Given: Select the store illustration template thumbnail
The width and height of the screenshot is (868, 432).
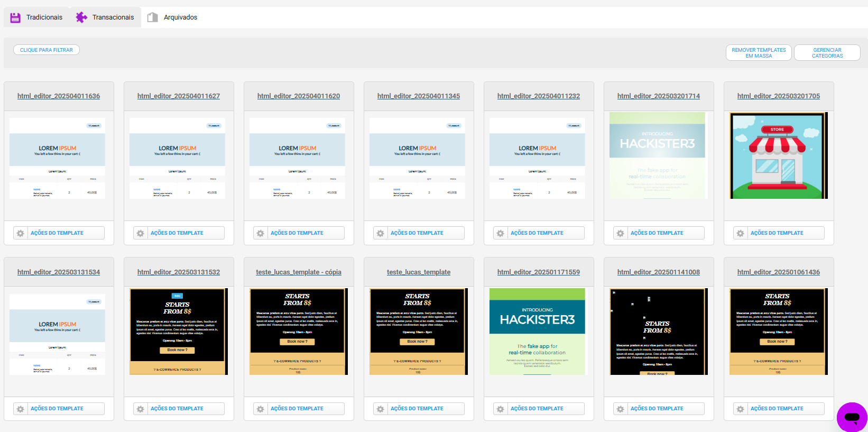Looking at the screenshot, I should click(x=779, y=155).
